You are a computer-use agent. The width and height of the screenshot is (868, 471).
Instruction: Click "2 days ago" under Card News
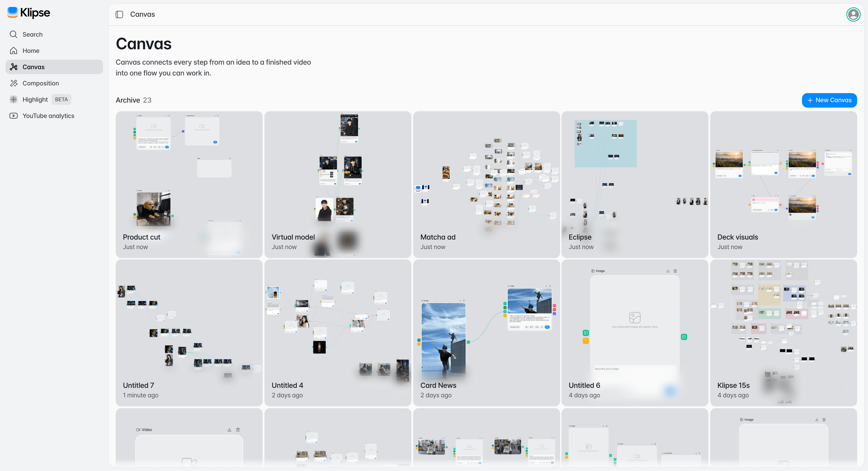(436, 395)
